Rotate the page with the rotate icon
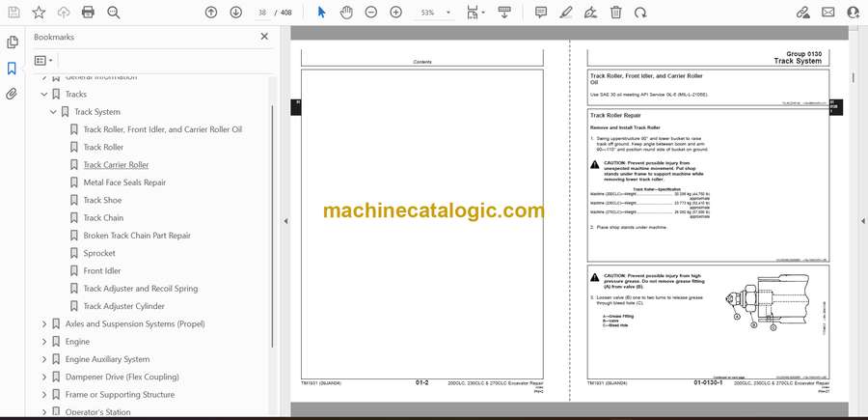The height and width of the screenshot is (420, 868). 640,13
